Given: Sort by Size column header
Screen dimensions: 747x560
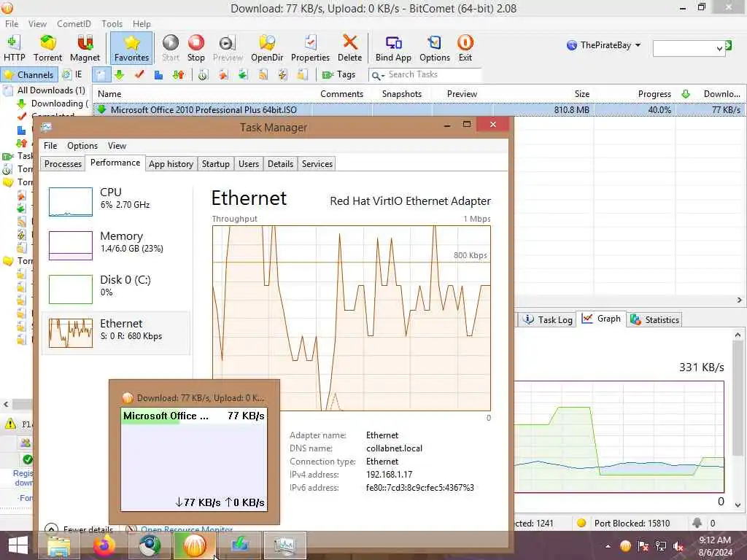Looking at the screenshot, I should pyautogui.click(x=581, y=94).
